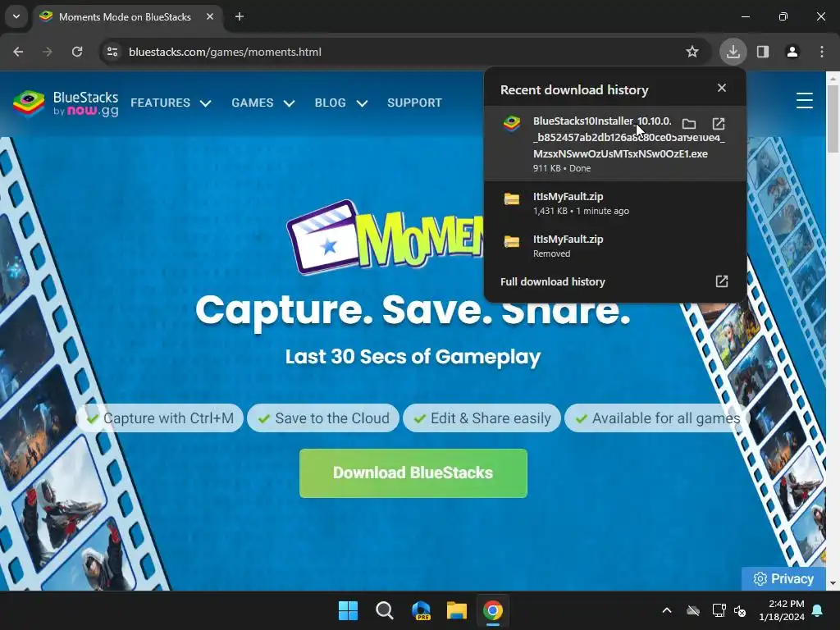Open File Explorer from the taskbar
The width and height of the screenshot is (840, 630).
click(x=457, y=610)
